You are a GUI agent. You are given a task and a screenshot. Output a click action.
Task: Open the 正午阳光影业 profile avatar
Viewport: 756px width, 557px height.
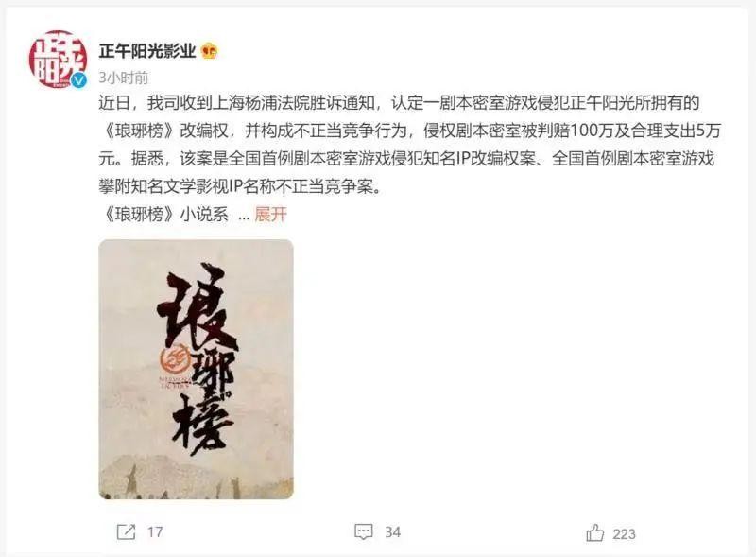[x=58, y=60]
